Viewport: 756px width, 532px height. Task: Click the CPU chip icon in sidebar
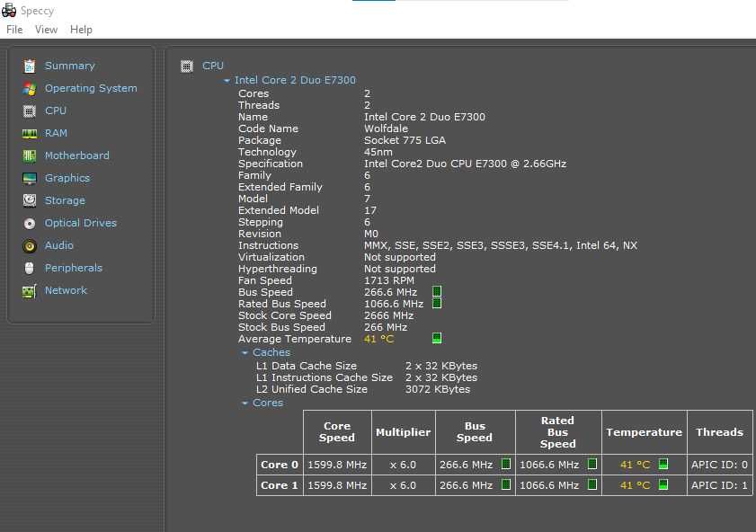pyautogui.click(x=30, y=111)
